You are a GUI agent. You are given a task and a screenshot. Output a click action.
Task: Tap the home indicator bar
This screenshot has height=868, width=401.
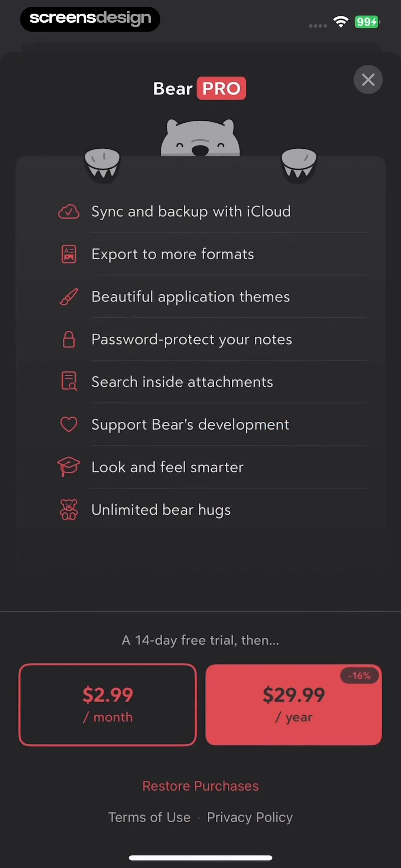tap(200, 858)
